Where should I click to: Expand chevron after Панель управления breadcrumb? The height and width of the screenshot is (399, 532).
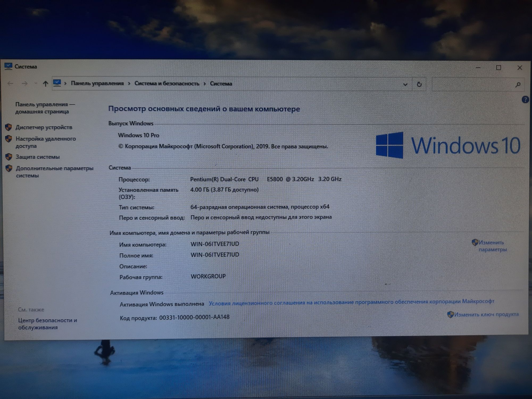click(129, 84)
